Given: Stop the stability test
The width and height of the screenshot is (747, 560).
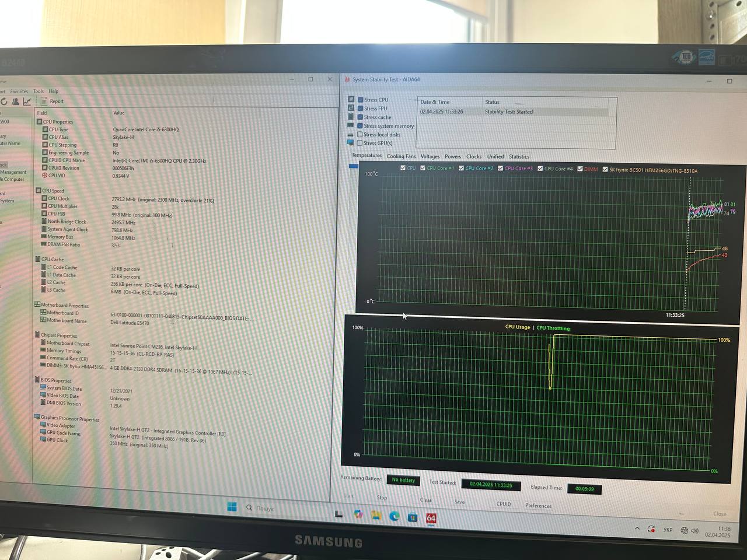Looking at the screenshot, I should tap(382, 498).
